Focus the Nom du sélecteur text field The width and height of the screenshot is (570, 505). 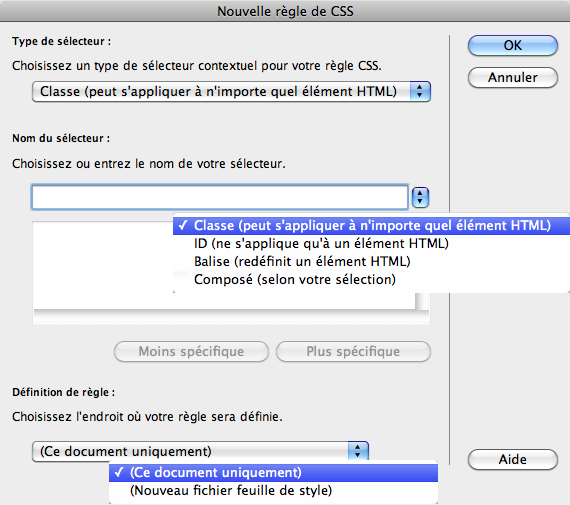220,197
